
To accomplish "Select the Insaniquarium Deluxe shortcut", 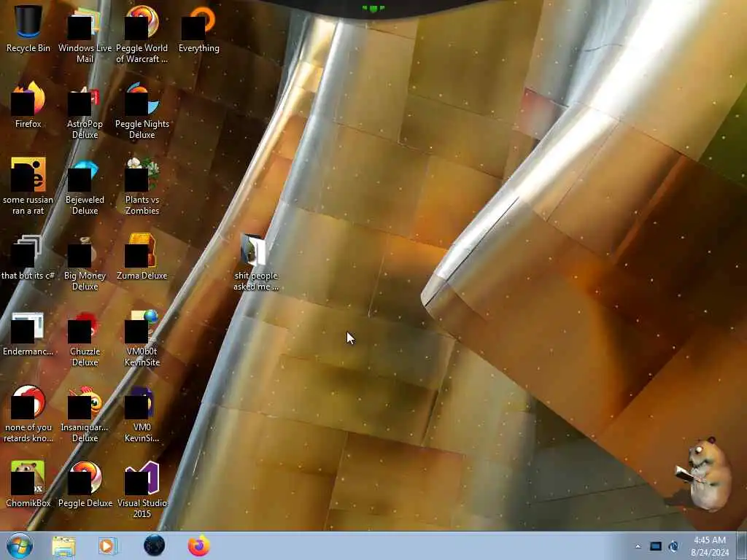I will coord(85,414).
